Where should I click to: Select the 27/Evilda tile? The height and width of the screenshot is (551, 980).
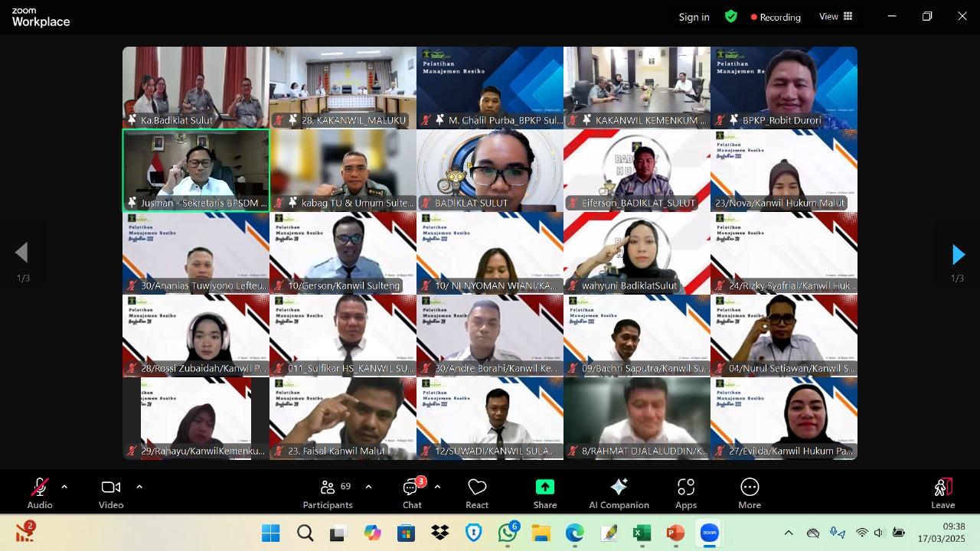tap(784, 418)
